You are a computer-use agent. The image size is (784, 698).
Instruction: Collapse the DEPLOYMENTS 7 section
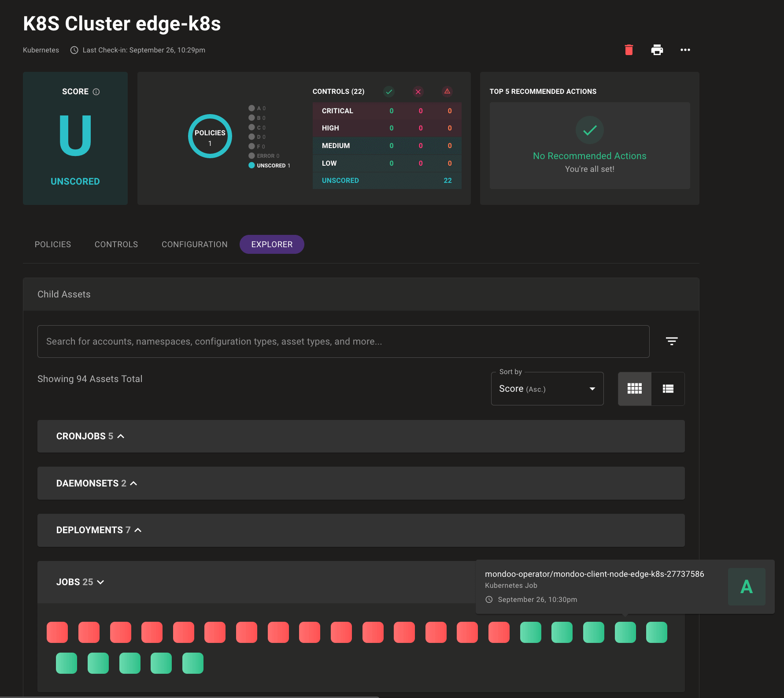tap(138, 530)
